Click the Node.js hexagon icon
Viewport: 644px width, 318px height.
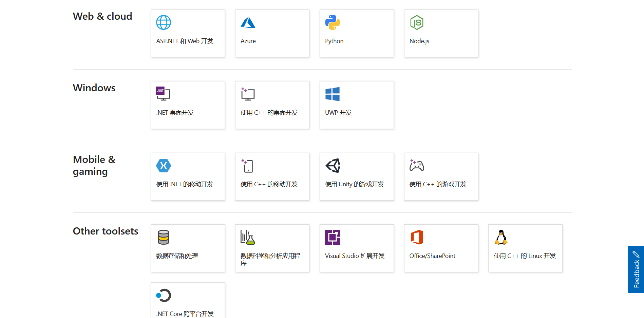[x=417, y=22]
